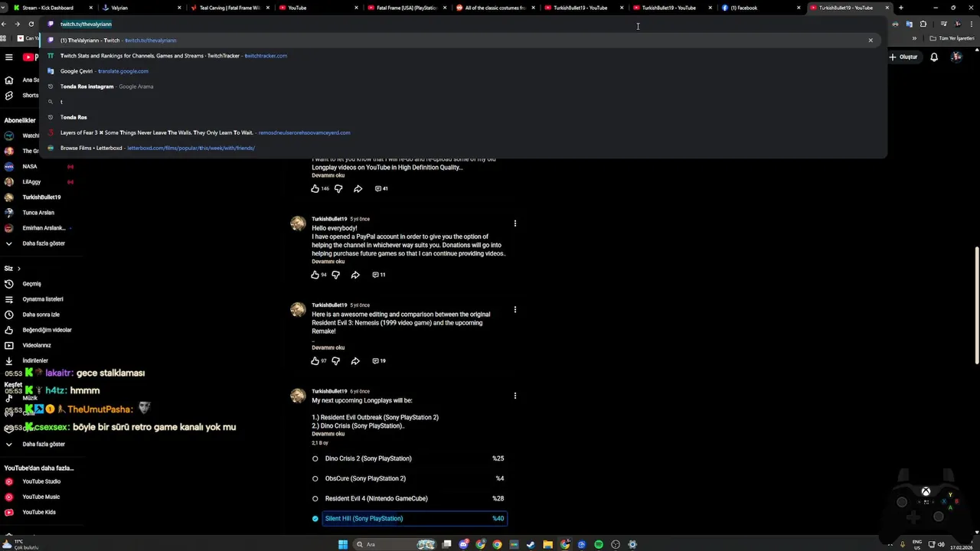980x551 pixels.
Task: Click the Oluştur create button
Action: 903,57
